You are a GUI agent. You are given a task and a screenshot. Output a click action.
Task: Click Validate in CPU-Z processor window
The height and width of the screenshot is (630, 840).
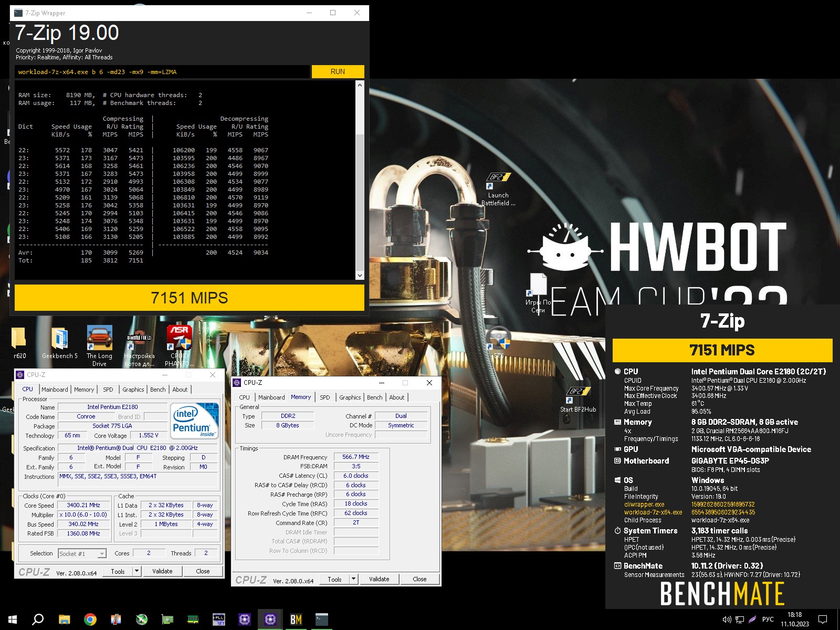point(162,571)
